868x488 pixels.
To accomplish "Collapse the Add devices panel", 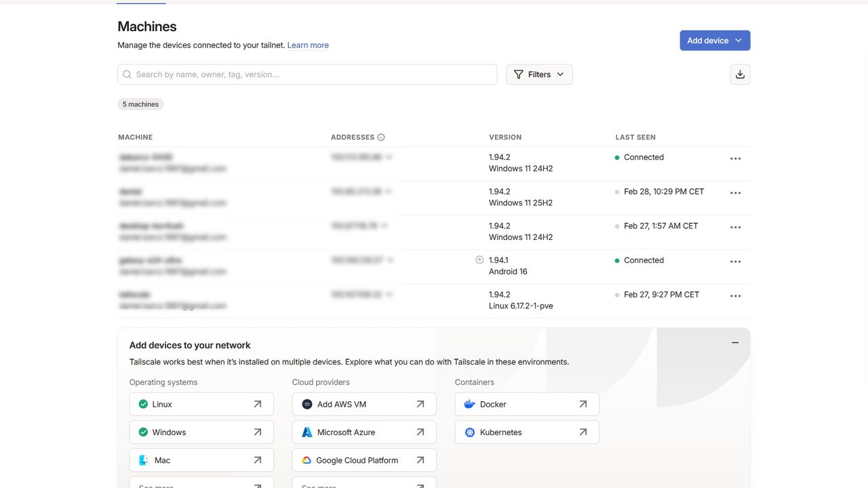I will [735, 343].
